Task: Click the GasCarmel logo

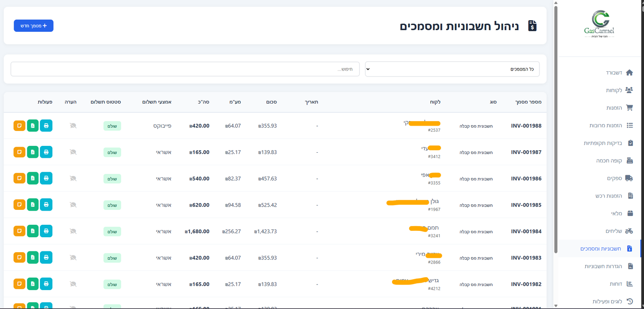Action: point(599,24)
